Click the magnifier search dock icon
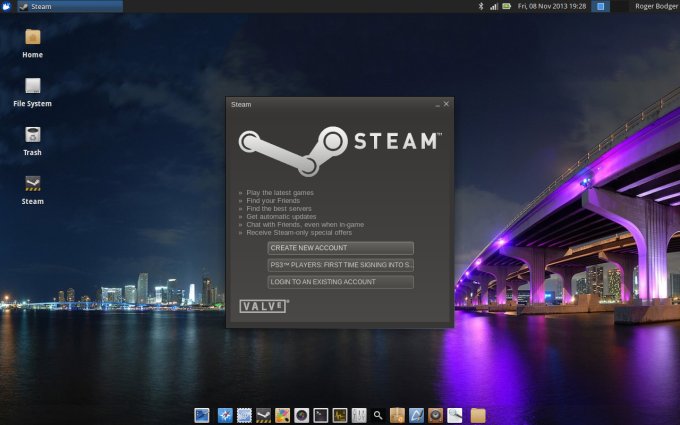Screen dimensions: 680x425 378,415
